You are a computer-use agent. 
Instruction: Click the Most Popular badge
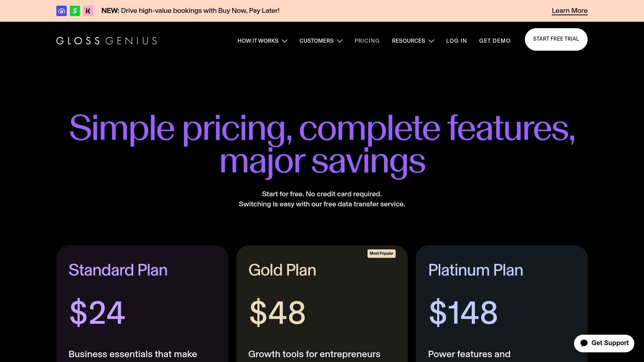tap(382, 253)
